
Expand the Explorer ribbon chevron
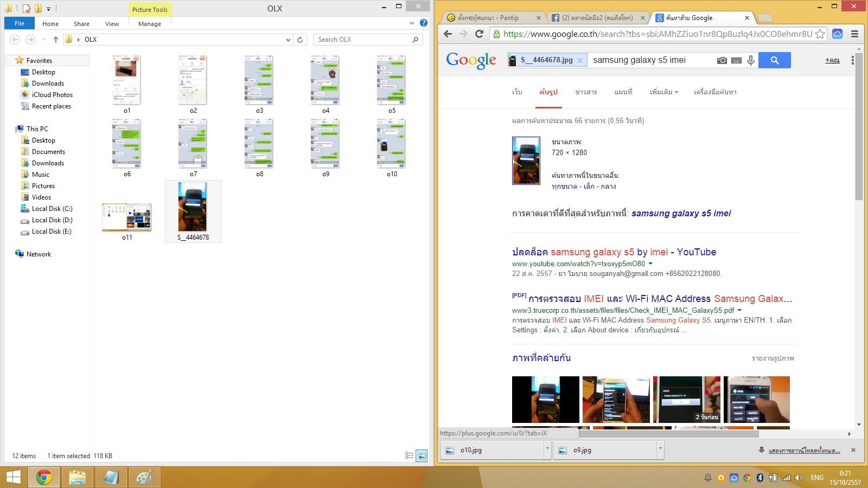(412, 23)
